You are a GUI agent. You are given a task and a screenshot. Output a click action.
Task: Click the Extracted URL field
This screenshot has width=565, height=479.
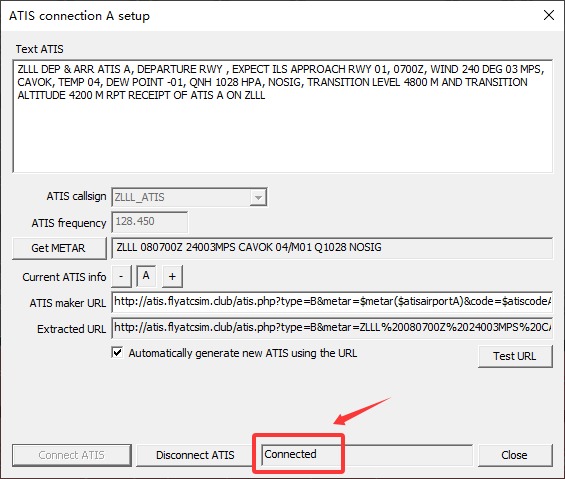[332, 328]
